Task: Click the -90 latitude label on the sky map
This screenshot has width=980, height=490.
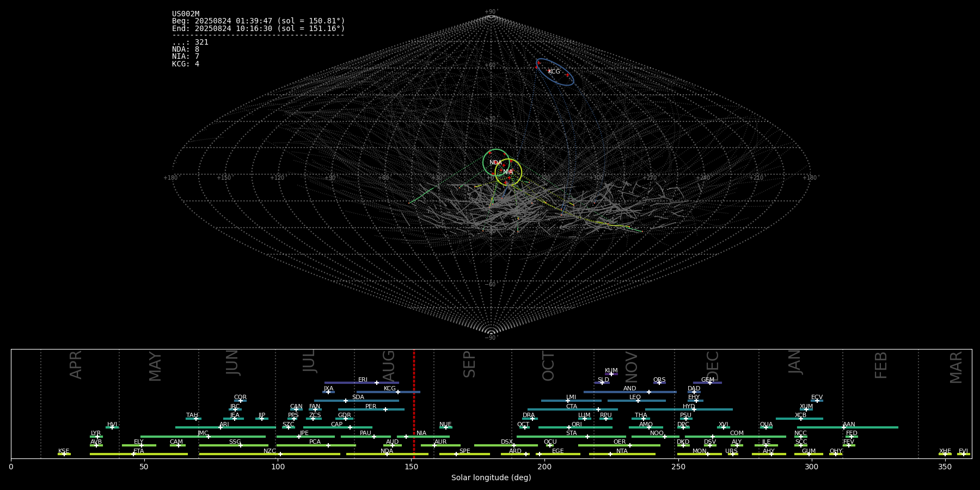Action: (491, 338)
